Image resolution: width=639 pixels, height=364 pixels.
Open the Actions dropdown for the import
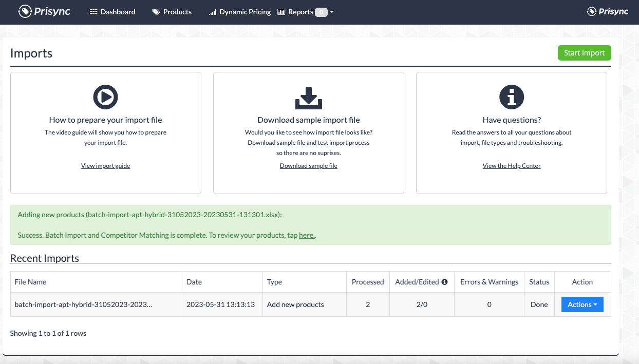582,304
